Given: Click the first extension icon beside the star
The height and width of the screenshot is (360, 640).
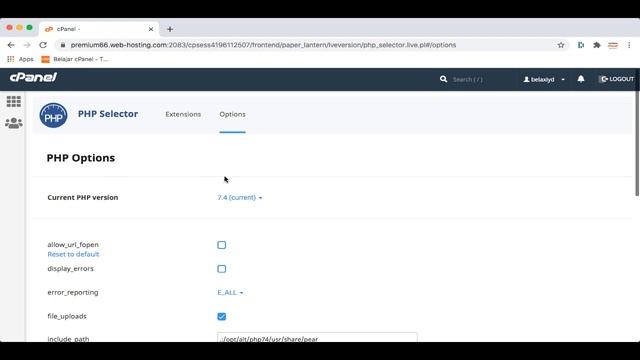Looking at the screenshot, I should coord(581,45).
